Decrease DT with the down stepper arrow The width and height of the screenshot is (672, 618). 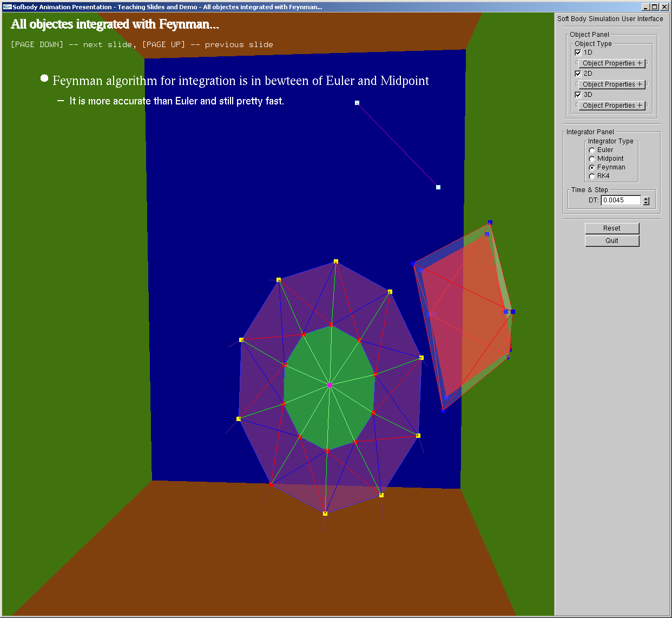[646, 203]
